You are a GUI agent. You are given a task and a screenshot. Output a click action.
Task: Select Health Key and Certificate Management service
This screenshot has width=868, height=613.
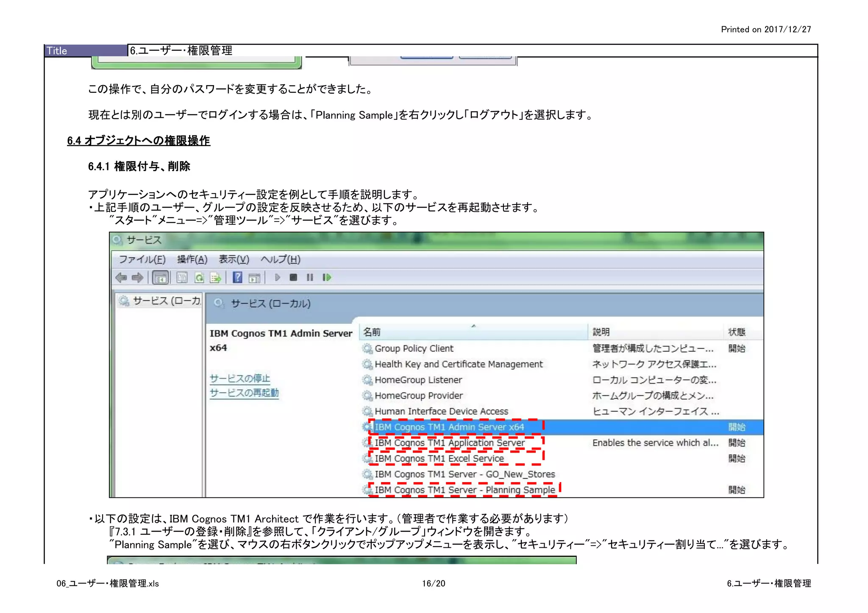(562, 364)
